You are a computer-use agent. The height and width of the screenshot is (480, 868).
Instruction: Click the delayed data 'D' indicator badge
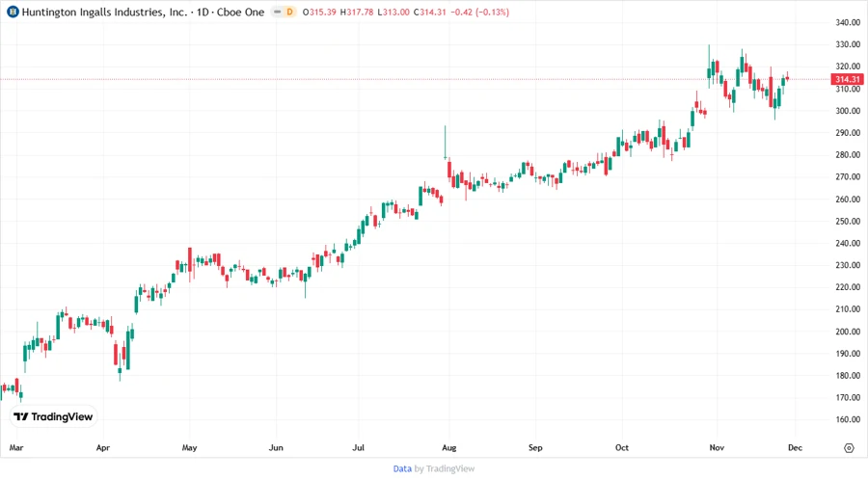pyautogui.click(x=288, y=13)
